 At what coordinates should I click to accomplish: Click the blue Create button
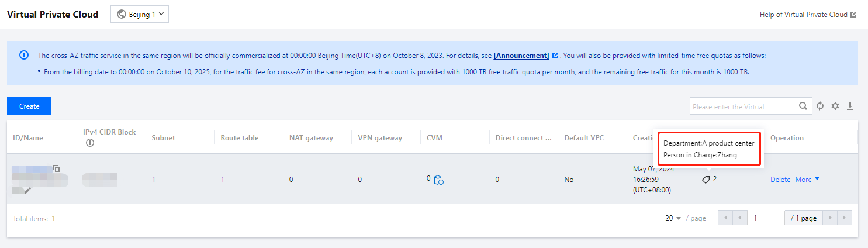point(29,106)
